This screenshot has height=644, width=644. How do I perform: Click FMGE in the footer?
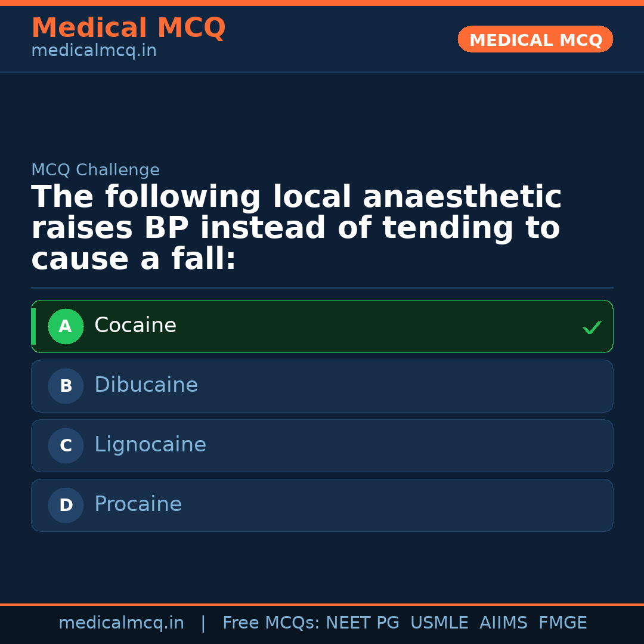[x=562, y=623]
